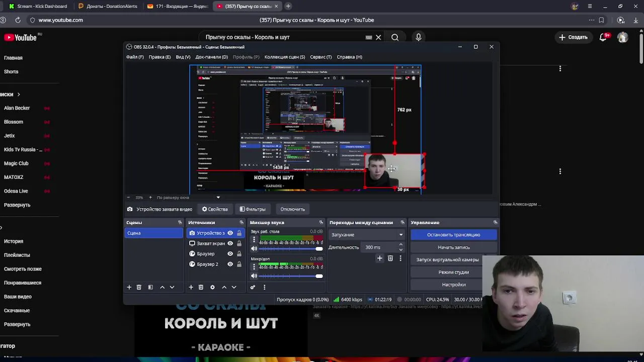Add a scene transition with plus icon
Viewport: 644px width, 362px height.
(380, 258)
